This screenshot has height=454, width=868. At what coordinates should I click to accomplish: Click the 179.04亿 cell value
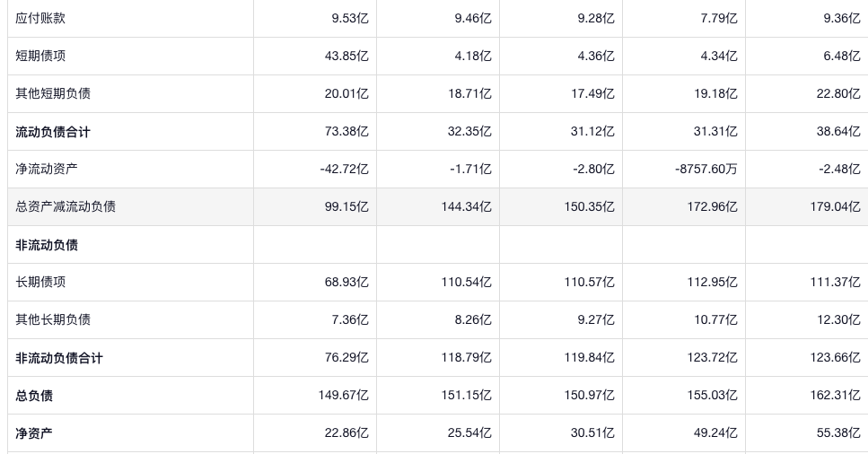(x=835, y=206)
